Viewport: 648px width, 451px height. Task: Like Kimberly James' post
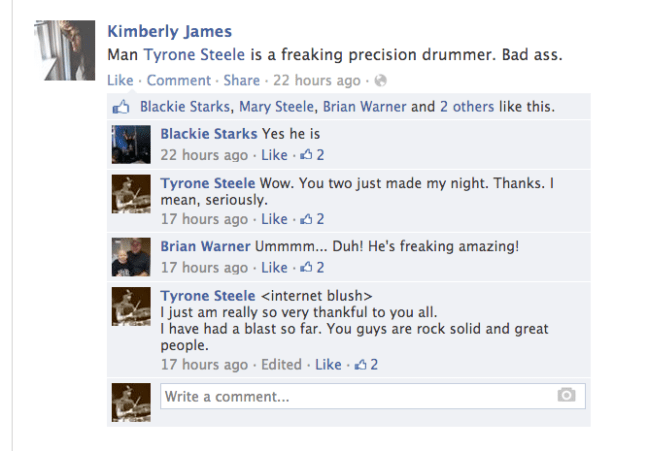click(119, 80)
